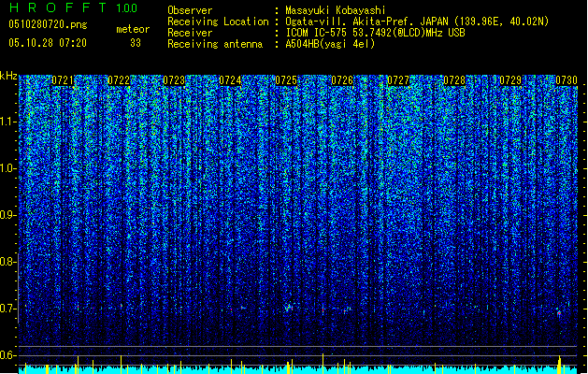This screenshot has width=588, height=374.
Task: Select the 0724 time marker
Action: click(230, 80)
